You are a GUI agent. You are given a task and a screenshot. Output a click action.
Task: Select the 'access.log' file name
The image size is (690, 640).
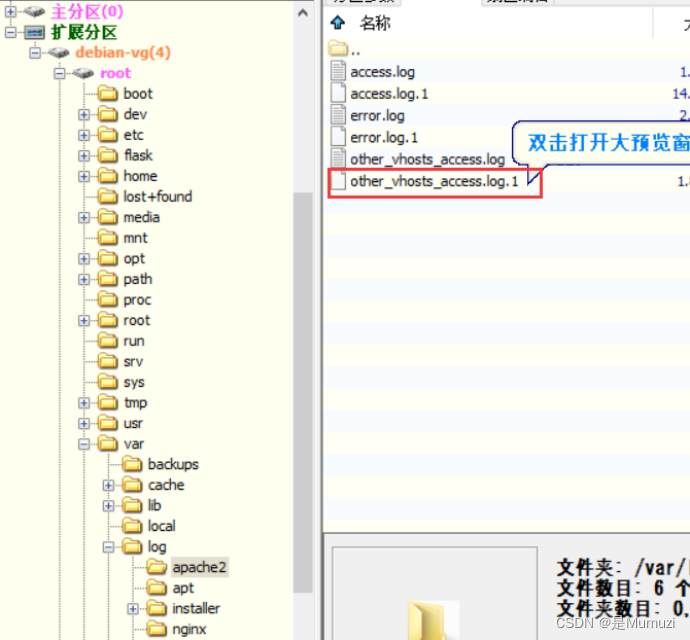click(x=382, y=72)
